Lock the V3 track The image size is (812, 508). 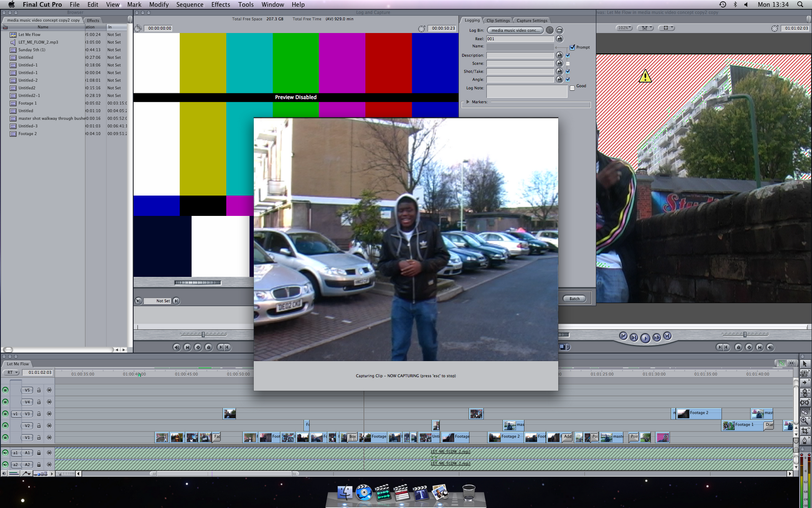point(39,414)
